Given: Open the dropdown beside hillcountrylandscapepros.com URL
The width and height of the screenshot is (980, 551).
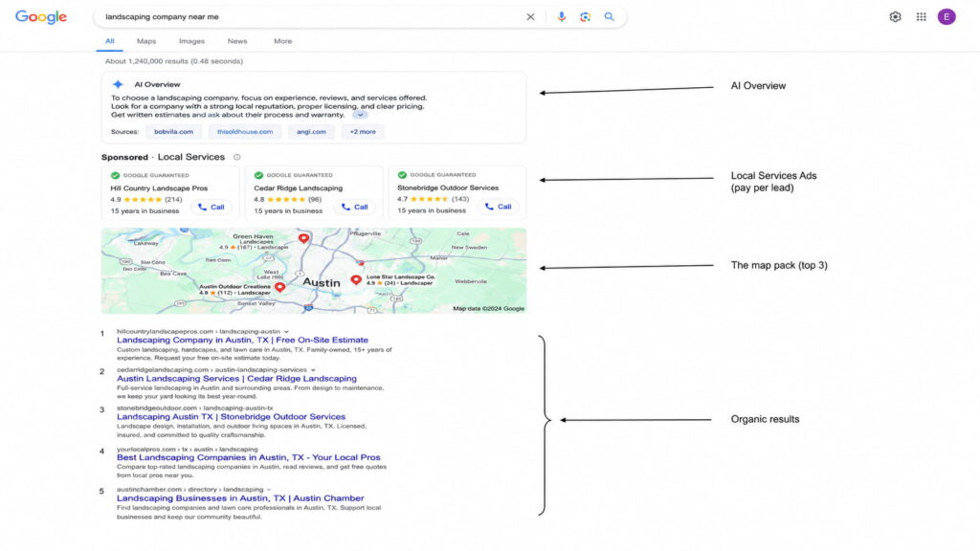Looking at the screenshot, I should coord(286,332).
